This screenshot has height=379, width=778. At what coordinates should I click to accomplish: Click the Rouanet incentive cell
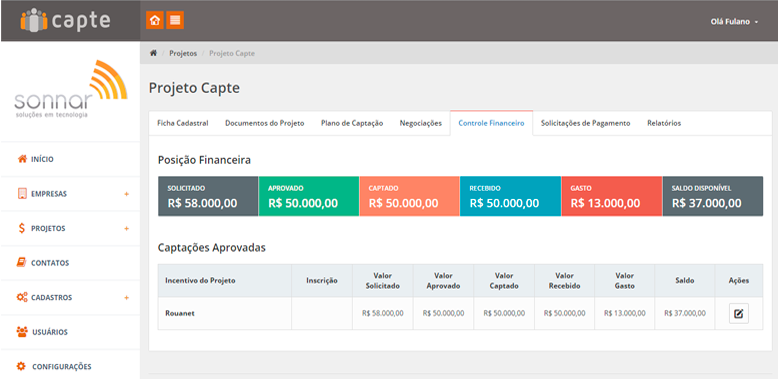pyautogui.click(x=225, y=314)
